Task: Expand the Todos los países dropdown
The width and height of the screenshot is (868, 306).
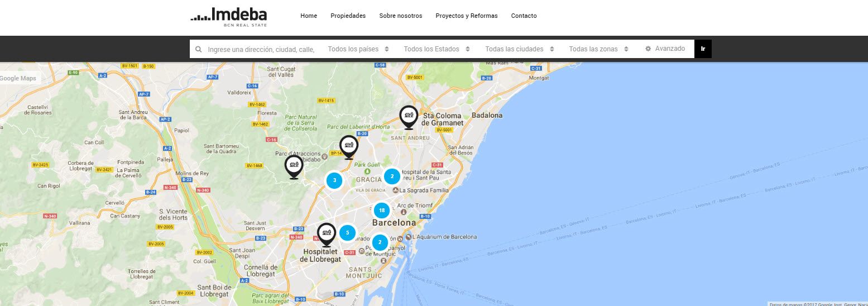Action: point(358,49)
